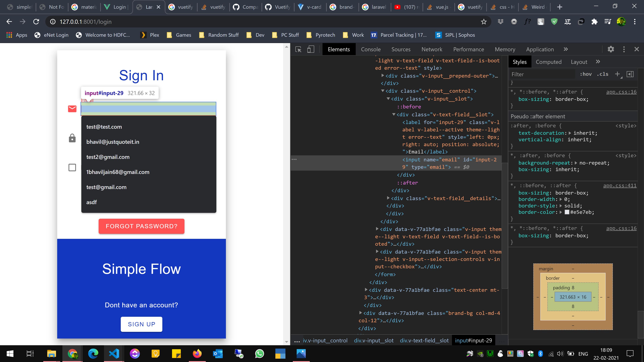
Task: Toggle element state with :hov button
Action: [586, 74]
